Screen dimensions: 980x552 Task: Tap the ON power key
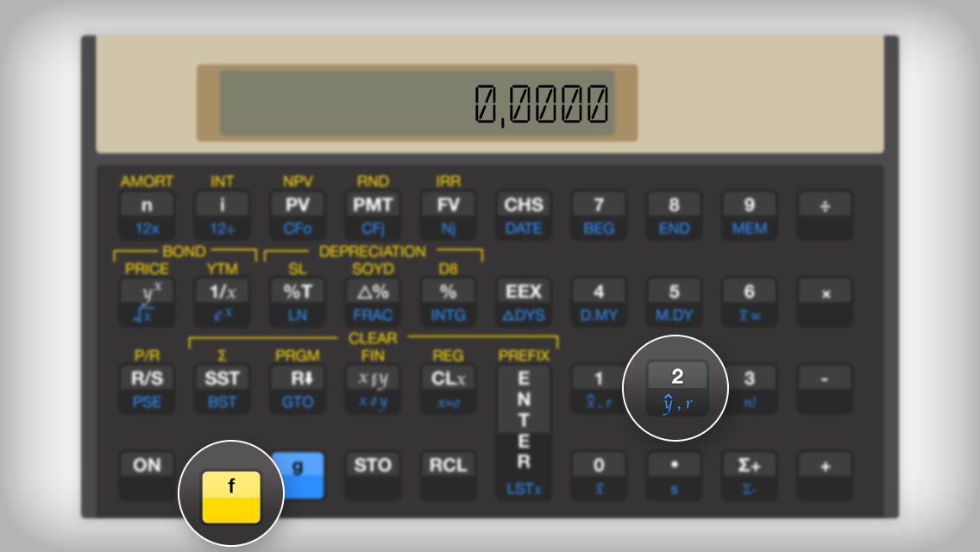pyautogui.click(x=147, y=473)
